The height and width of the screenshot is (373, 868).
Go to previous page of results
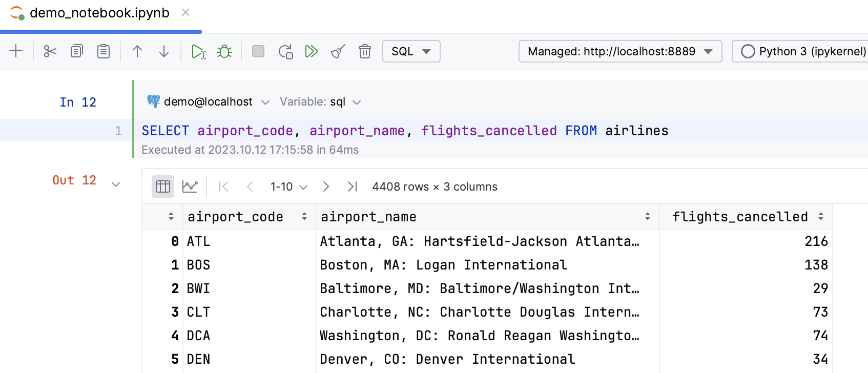click(250, 186)
